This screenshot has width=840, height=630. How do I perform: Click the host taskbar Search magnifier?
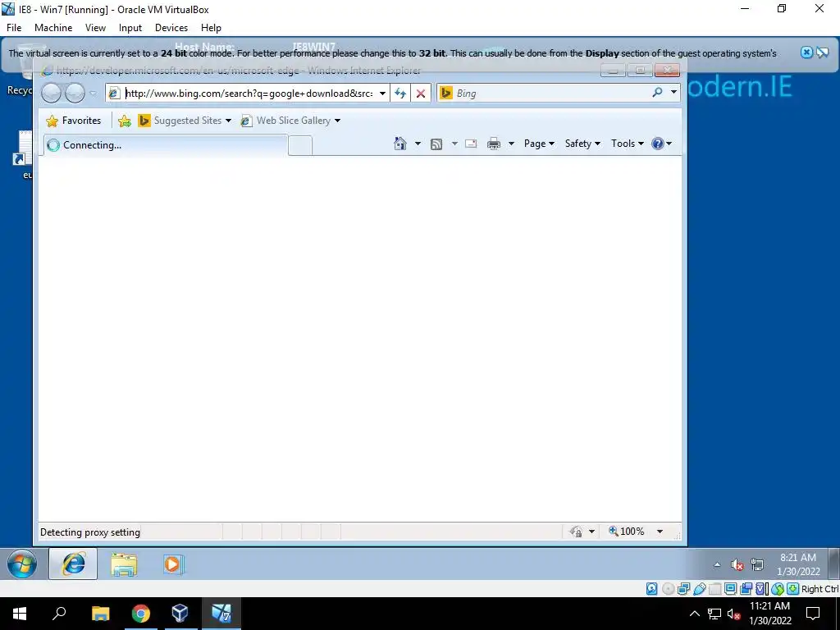pyautogui.click(x=59, y=614)
